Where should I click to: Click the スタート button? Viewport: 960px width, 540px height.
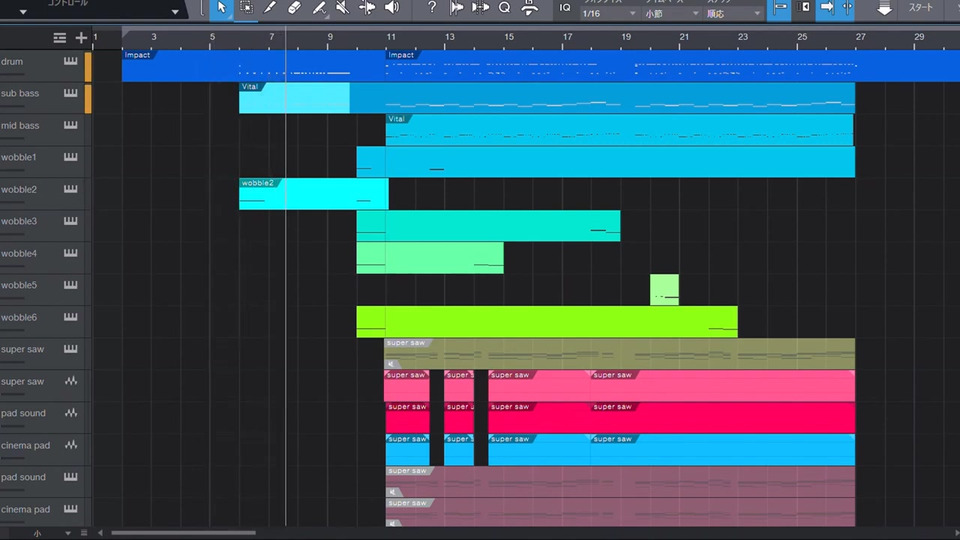pyautogui.click(x=920, y=8)
